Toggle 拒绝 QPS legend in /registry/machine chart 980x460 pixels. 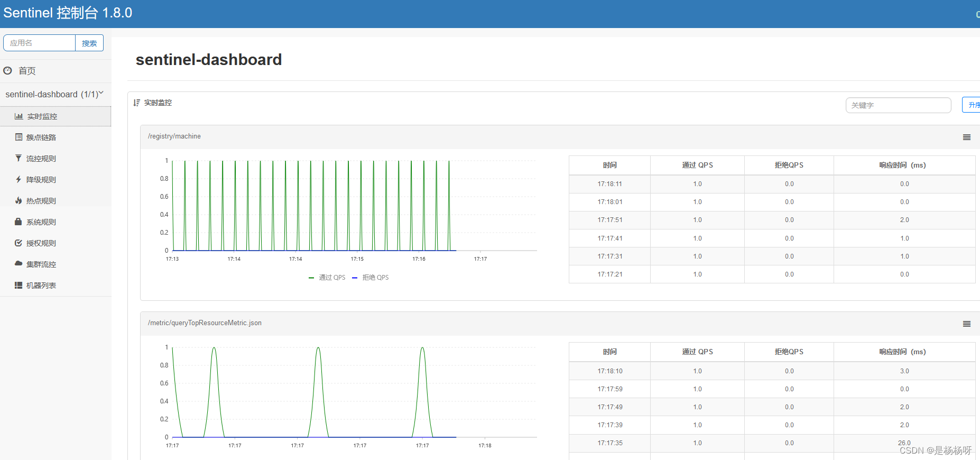pyautogui.click(x=371, y=278)
